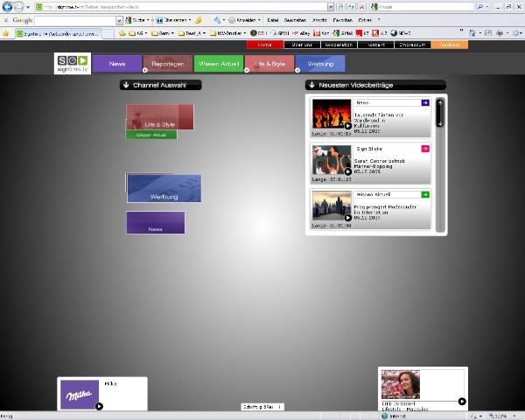Click the red Home button
Image resolution: width=525 pixels, height=420 pixels.
coord(264,44)
